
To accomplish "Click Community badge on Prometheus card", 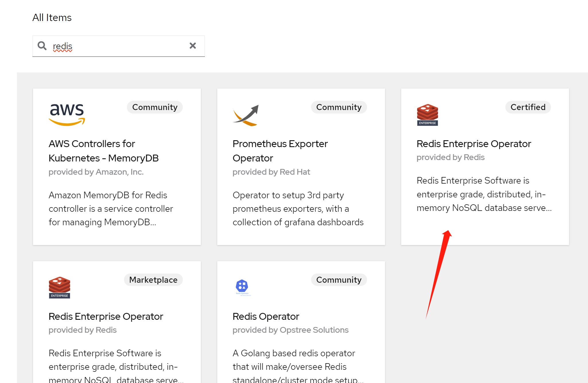I will 339,107.
